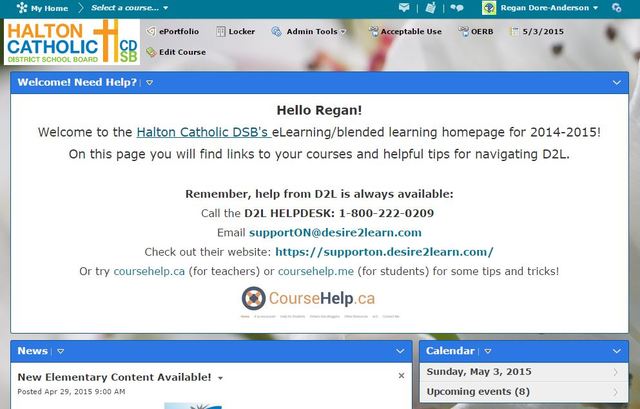The height and width of the screenshot is (409, 640).
Task: Click "Posted Apr 29, 2015 9:00 AM" text
Action: coord(71,392)
